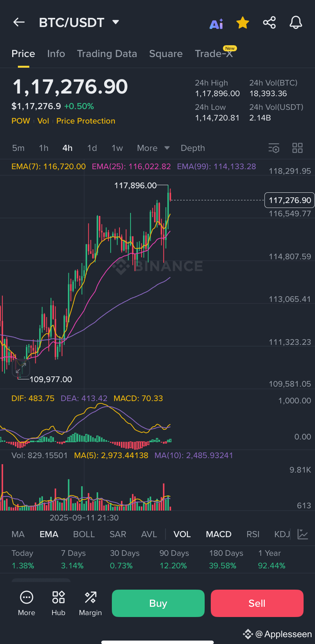Viewport: 315px width, 644px height.
Task: Open the Hub icon
Action: point(59,603)
